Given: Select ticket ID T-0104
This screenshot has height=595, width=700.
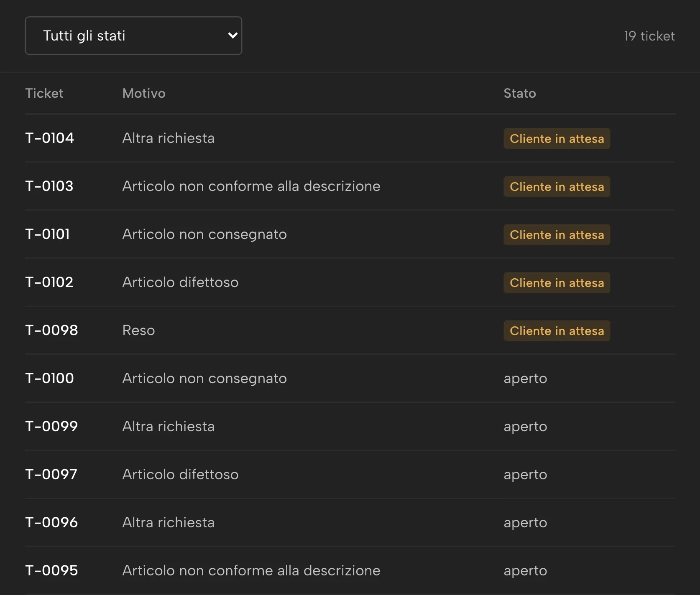Looking at the screenshot, I should click(50, 138).
